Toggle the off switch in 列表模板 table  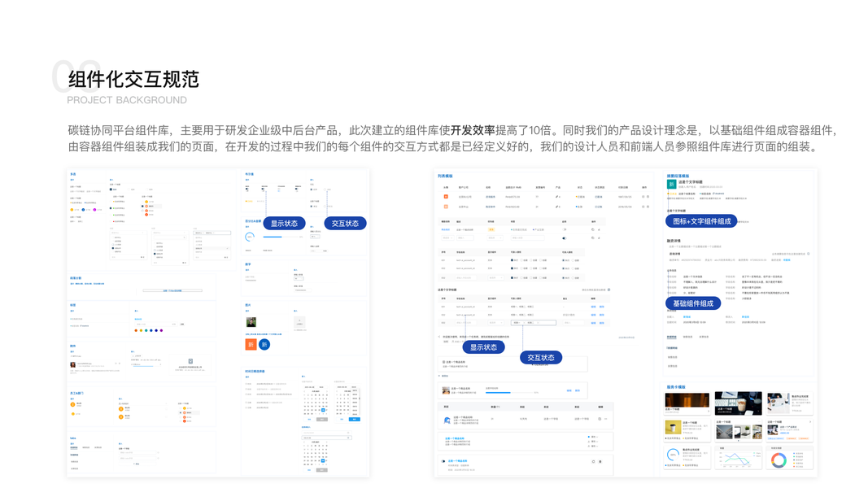click(564, 229)
